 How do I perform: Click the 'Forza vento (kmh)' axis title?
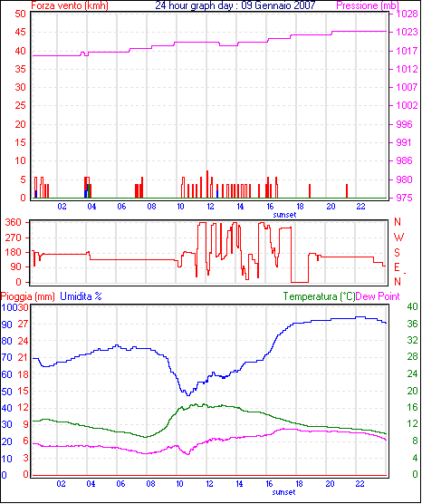[x=70, y=5]
